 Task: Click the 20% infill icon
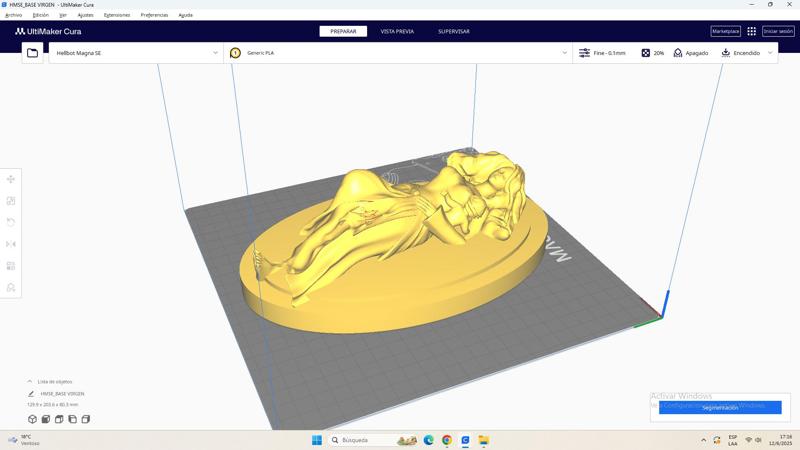point(645,53)
